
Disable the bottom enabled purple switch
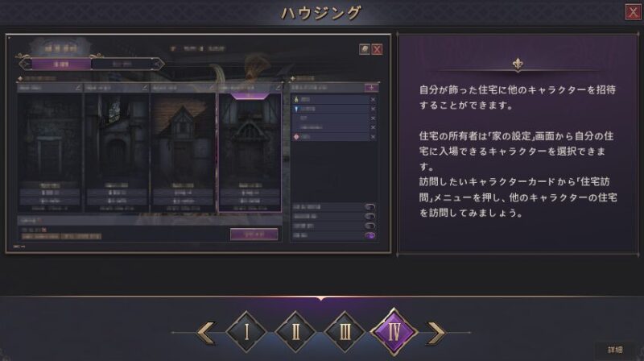pos(369,235)
